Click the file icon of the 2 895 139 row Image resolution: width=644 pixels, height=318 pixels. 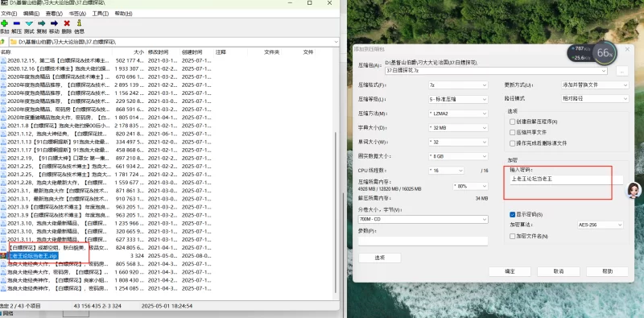[4, 85]
